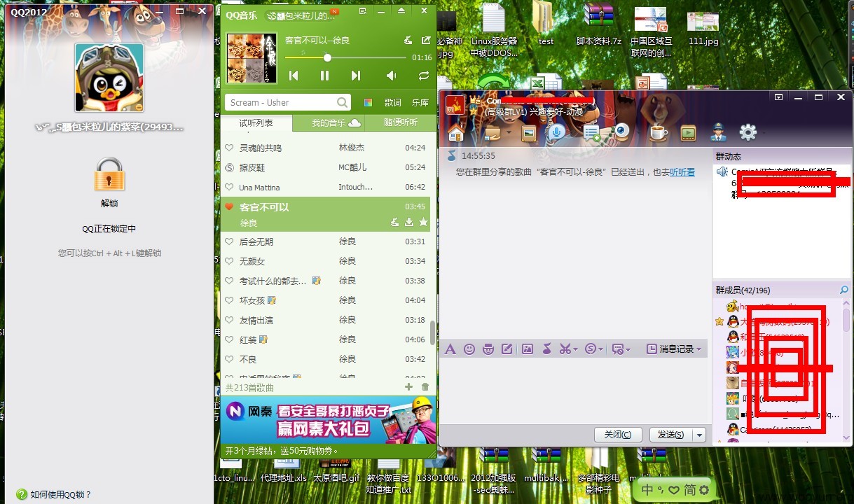Click the 听听看 link in chat
This screenshot has height=504, width=854.
tap(682, 171)
